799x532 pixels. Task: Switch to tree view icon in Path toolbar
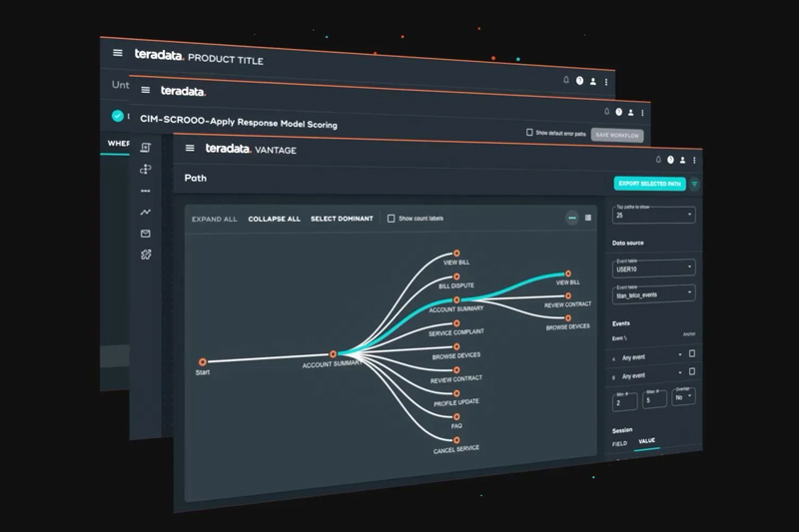click(572, 218)
